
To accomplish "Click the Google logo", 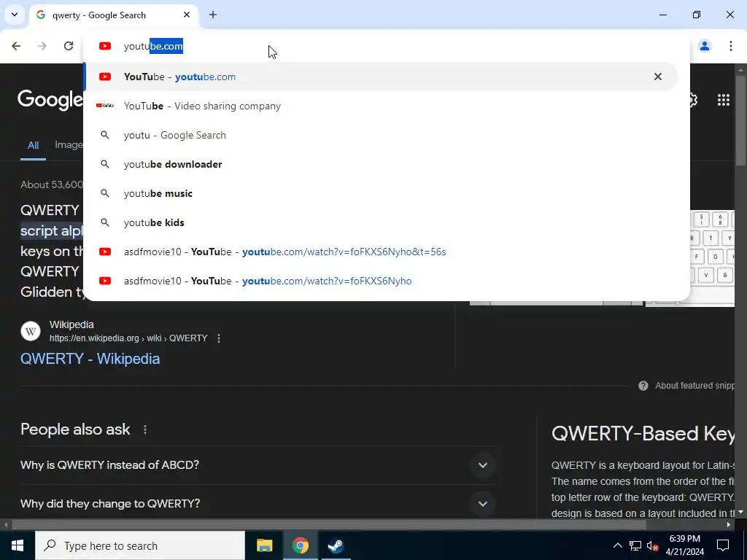I will point(50,100).
